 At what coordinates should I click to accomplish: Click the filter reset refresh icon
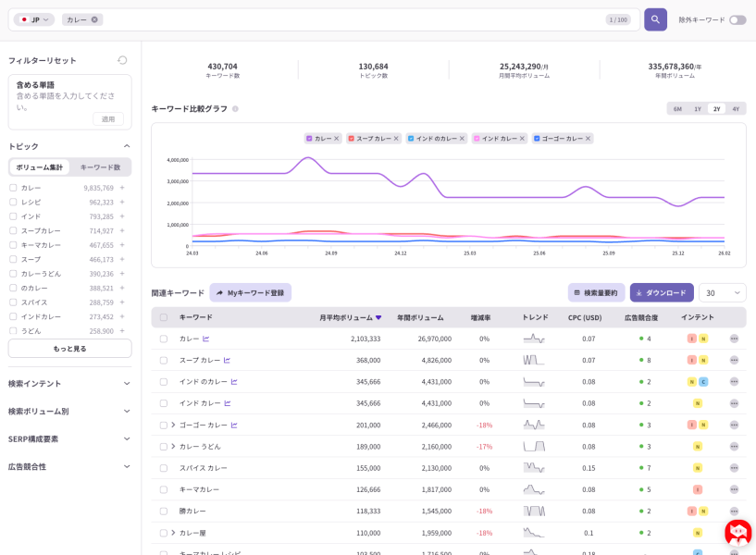(x=122, y=60)
